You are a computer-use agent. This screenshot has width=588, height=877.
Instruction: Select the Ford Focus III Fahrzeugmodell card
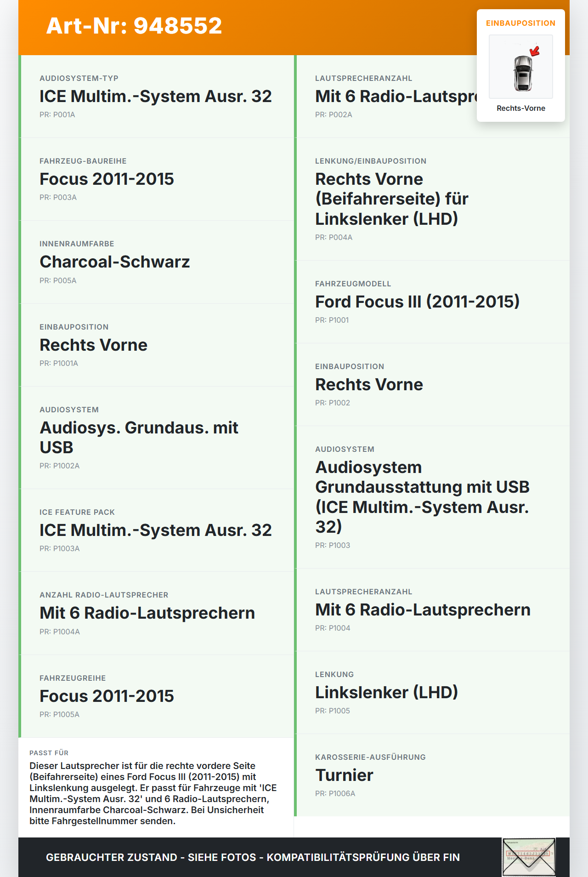(x=432, y=302)
